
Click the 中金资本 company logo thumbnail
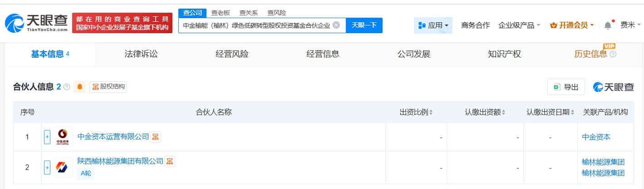click(63, 137)
